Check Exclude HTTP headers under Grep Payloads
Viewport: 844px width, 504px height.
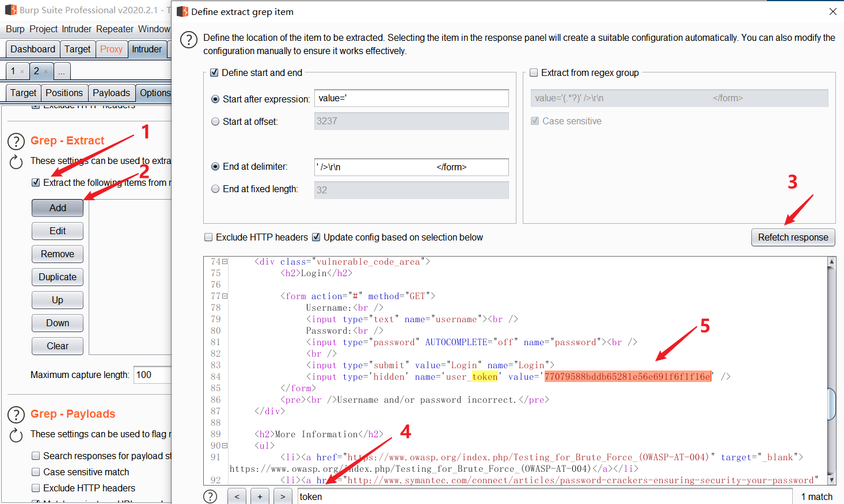[x=36, y=488]
